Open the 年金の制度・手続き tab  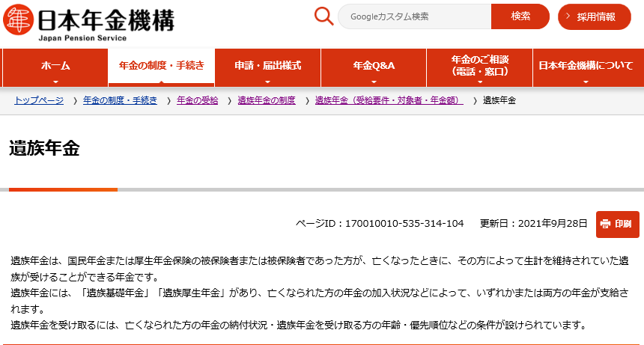[x=161, y=66]
